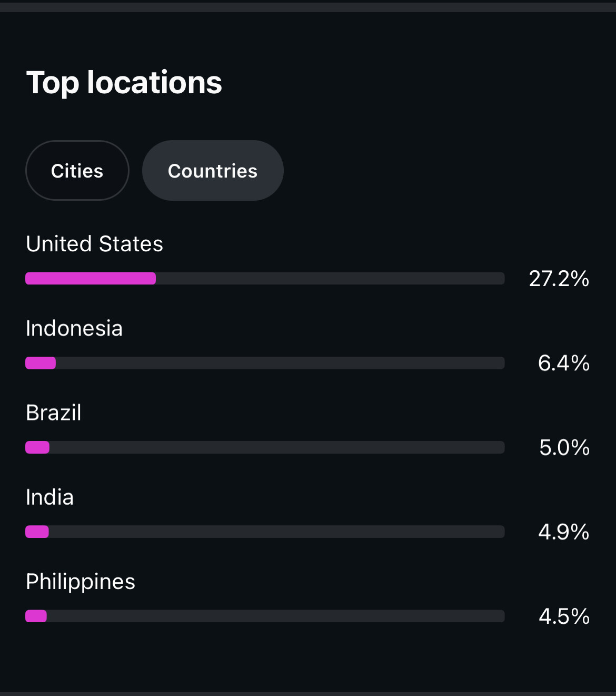Click the 4.5% value for Philippines
Viewport: 616px width, 696px height.
(x=564, y=616)
